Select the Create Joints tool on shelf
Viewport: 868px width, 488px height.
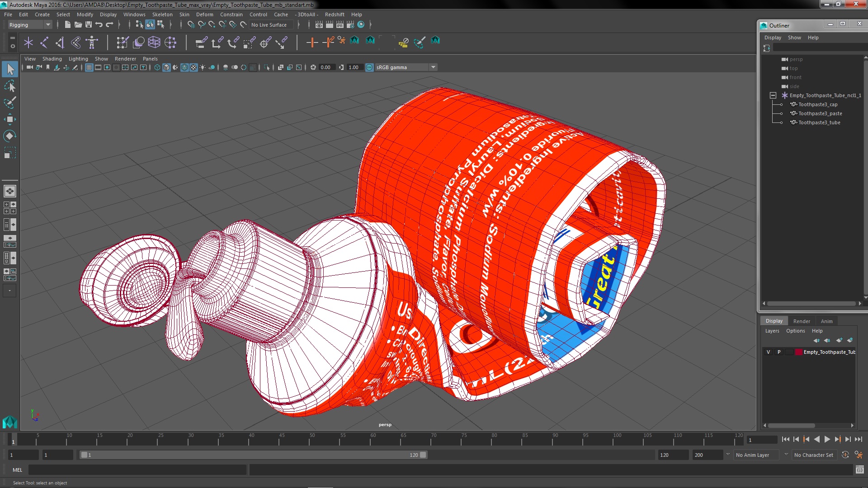coord(44,42)
